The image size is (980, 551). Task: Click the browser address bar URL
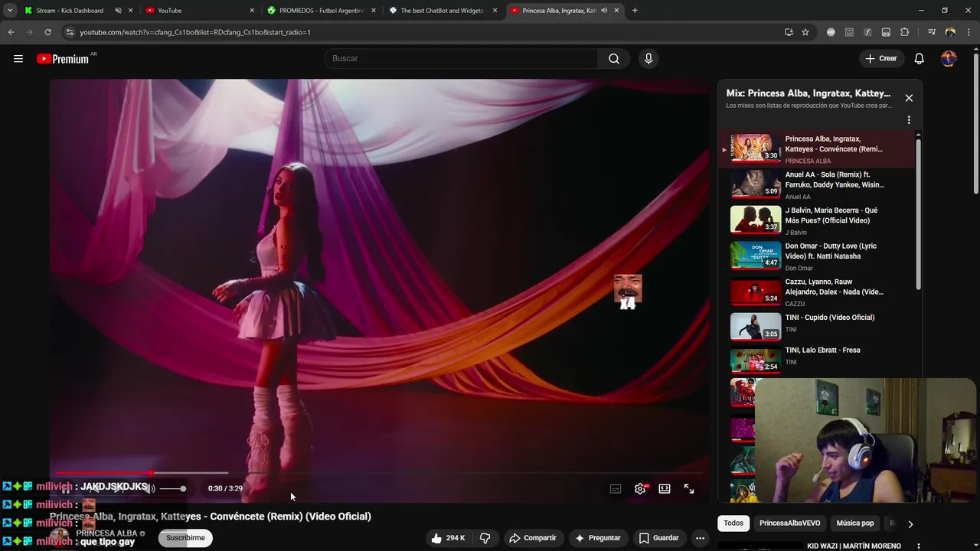tap(195, 32)
